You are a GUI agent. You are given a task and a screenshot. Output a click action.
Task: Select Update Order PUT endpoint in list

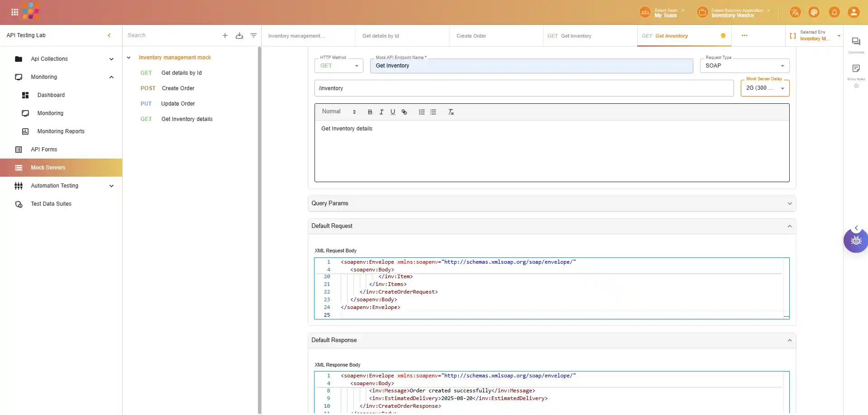click(178, 104)
